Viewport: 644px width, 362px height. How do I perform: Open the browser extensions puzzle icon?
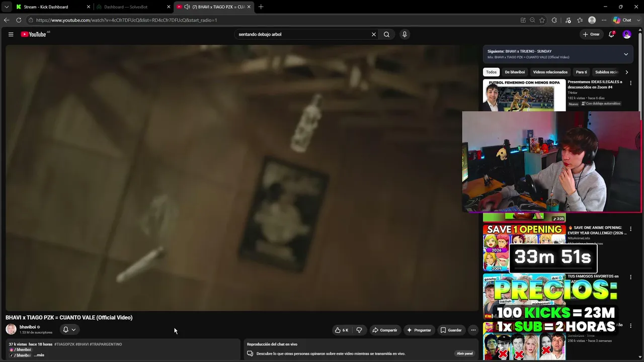(554, 20)
